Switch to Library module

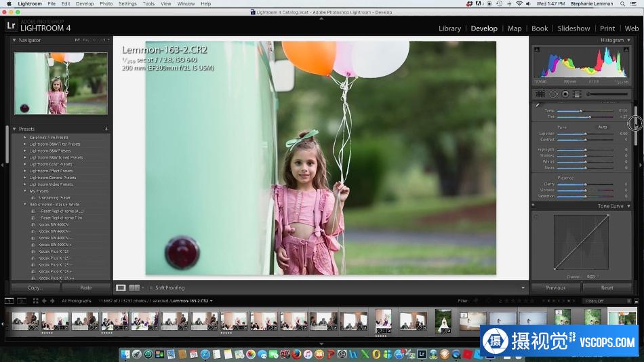pyautogui.click(x=449, y=28)
